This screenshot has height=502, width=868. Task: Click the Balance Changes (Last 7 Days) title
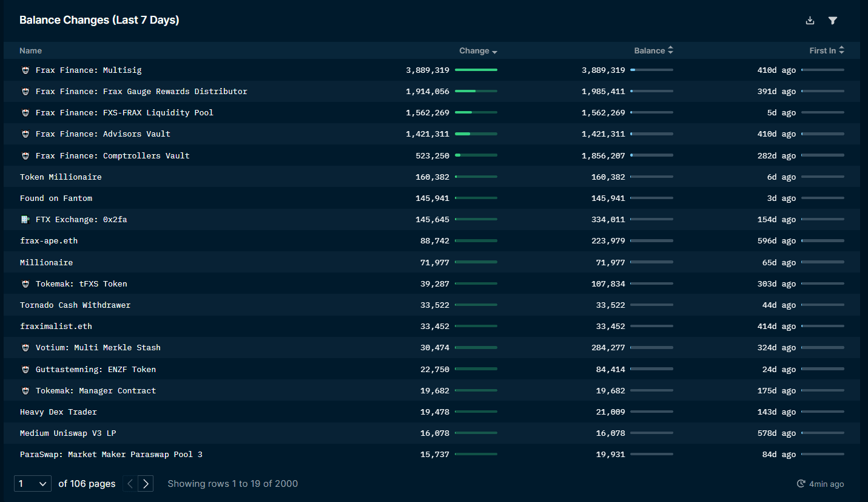click(99, 20)
